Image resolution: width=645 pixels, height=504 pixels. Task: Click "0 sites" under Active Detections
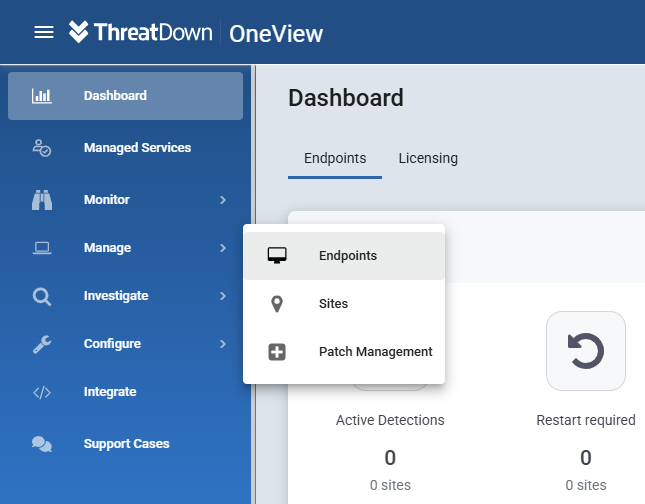pos(390,485)
